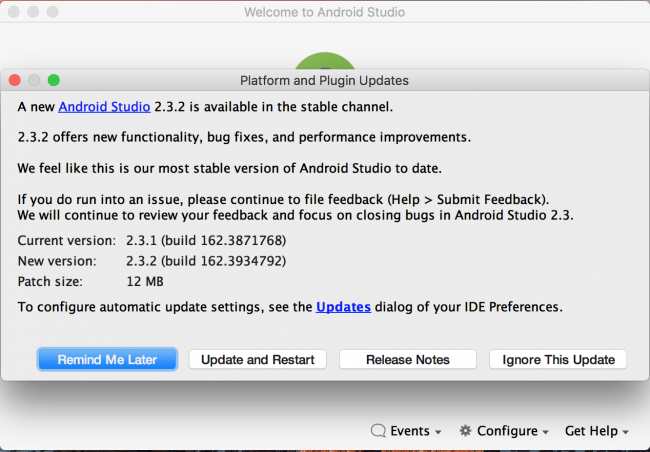The image size is (650, 452).
Task: Click the Current version build 162.3871768 text
Action: coord(206,241)
